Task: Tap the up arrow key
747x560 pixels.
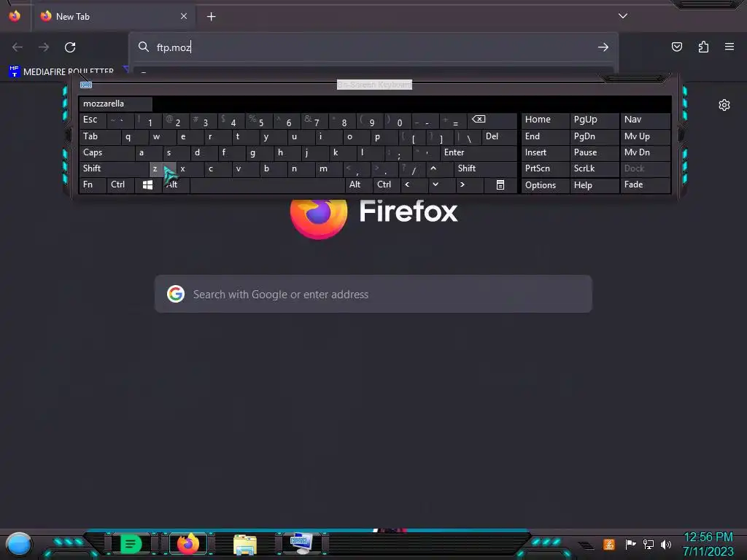Action: [438, 168]
